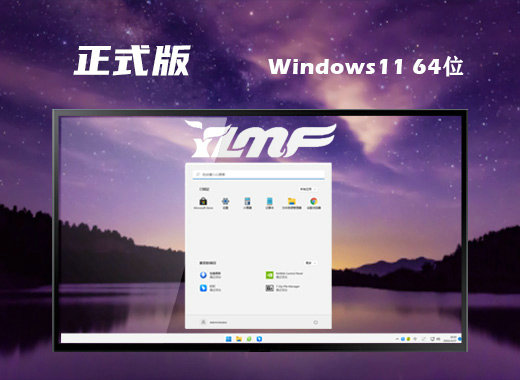Open Microsoft Store from pinned apps
Viewport: 520px width, 380px height.
[203, 202]
